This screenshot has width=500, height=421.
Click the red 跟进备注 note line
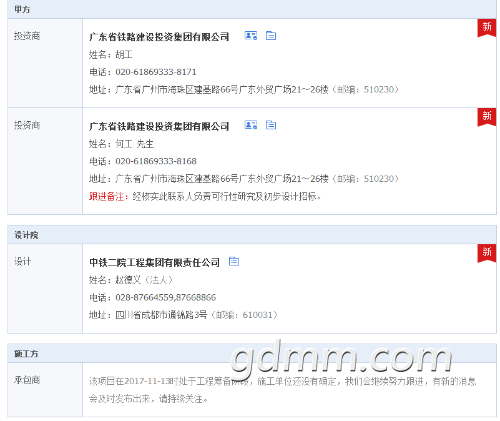pos(205,196)
